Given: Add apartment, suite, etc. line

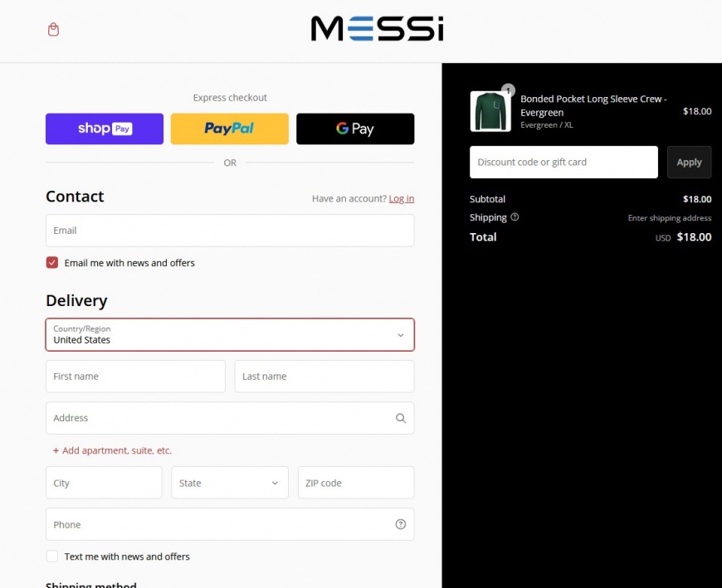Looking at the screenshot, I should point(112,450).
